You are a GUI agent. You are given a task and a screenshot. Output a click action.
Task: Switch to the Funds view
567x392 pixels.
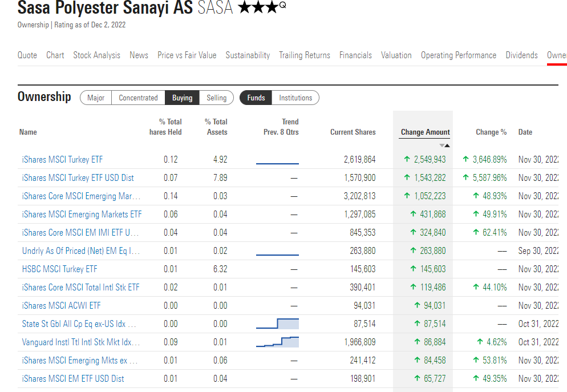pos(256,98)
